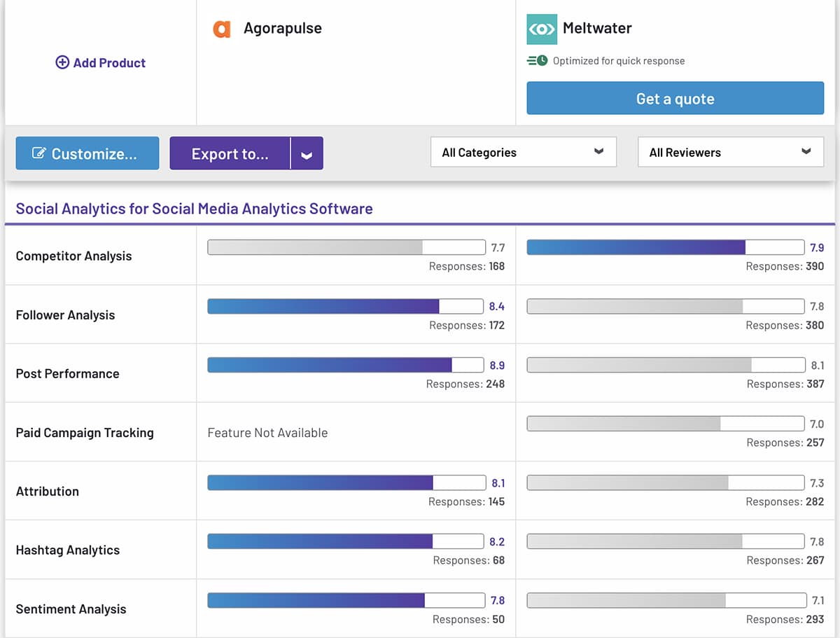Open the Export to arrow dropdown
840x638 pixels.
[307, 154]
